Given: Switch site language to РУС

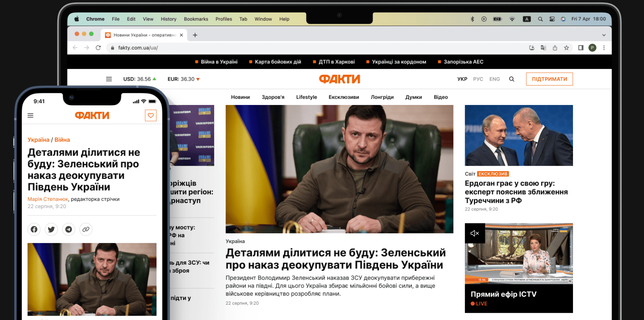Looking at the screenshot, I should point(478,79).
